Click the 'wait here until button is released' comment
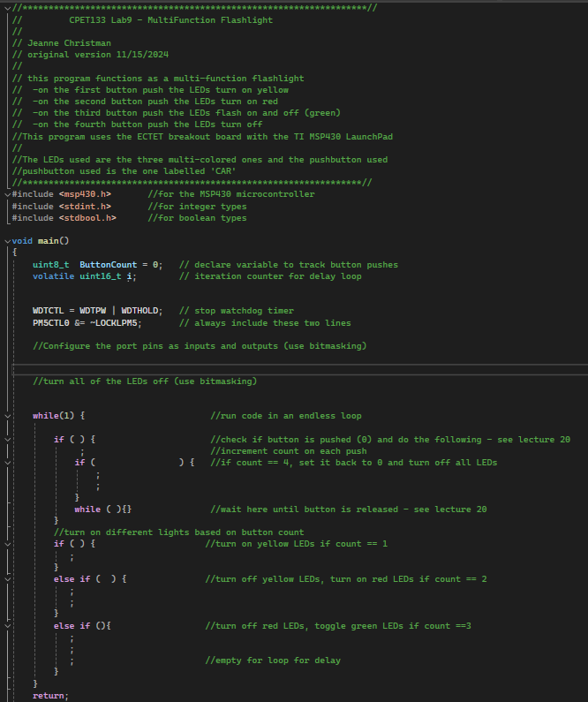Screen dimensions: 588x702 pos(349,510)
